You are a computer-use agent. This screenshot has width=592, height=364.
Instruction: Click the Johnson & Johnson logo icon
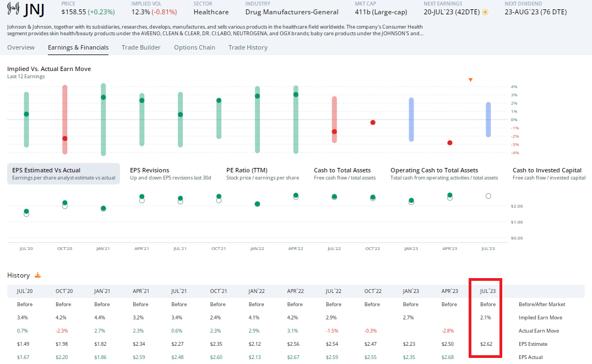[13, 10]
